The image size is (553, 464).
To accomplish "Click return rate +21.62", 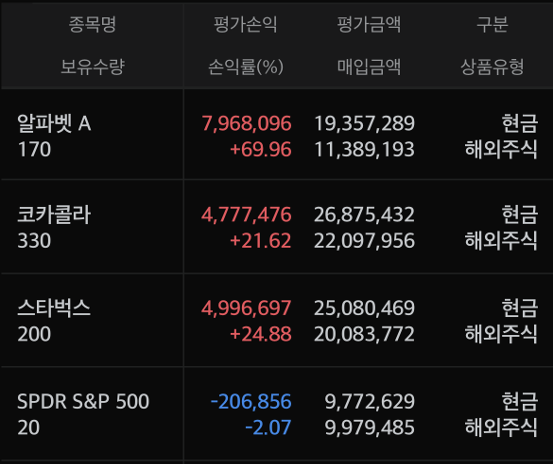I will [x=261, y=241].
